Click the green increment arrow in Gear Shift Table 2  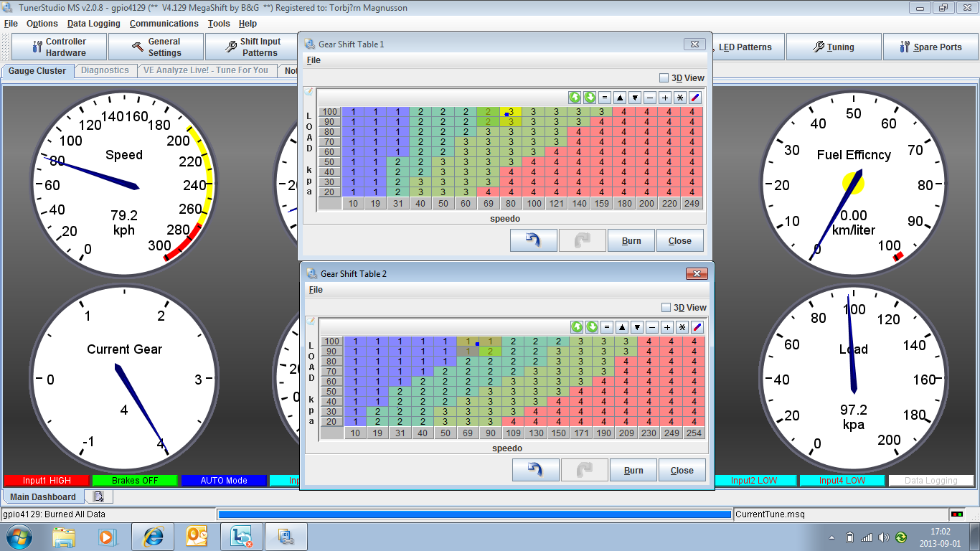(577, 327)
